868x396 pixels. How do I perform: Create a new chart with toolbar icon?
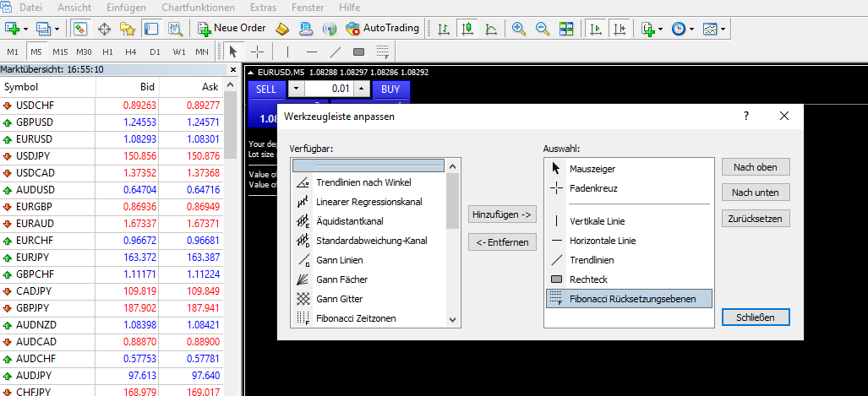[x=12, y=28]
